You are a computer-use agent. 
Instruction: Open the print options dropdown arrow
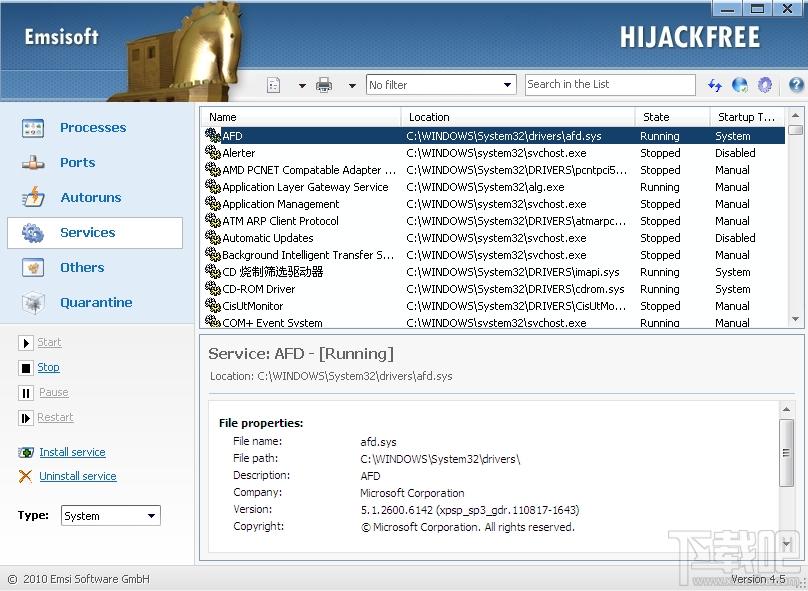[352, 86]
